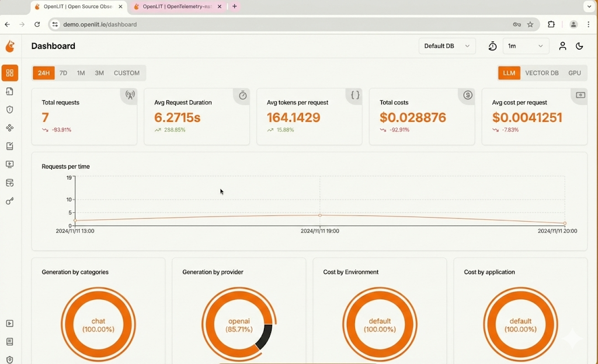Switch to the LLM view tab
The height and width of the screenshot is (364, 598).
(x=509, y=73)
